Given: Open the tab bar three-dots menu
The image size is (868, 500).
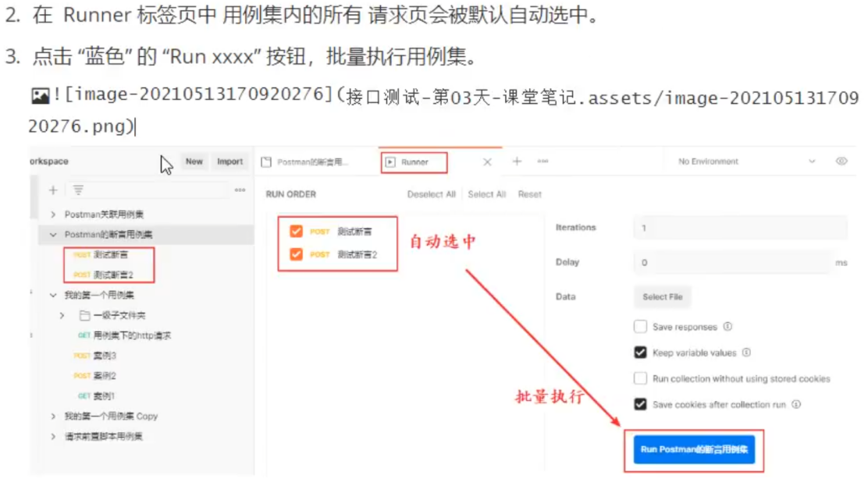Looking at the screenshot, I should tap(542, 161).
